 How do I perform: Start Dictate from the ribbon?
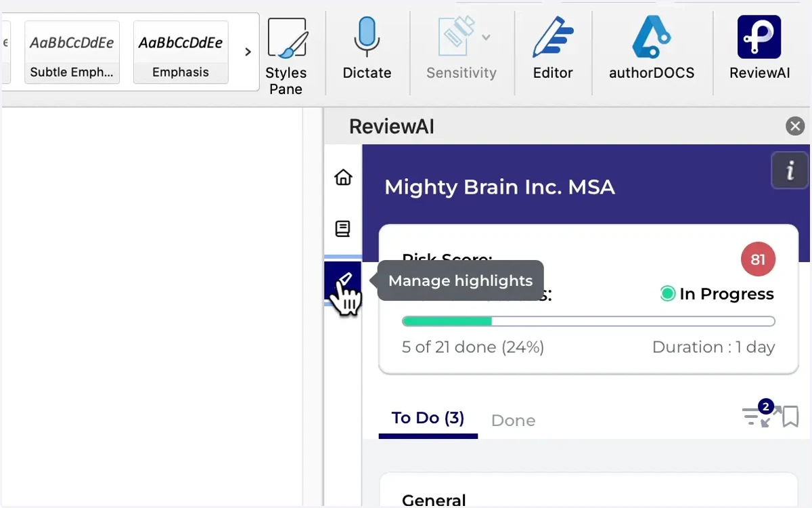click(367, 49)
